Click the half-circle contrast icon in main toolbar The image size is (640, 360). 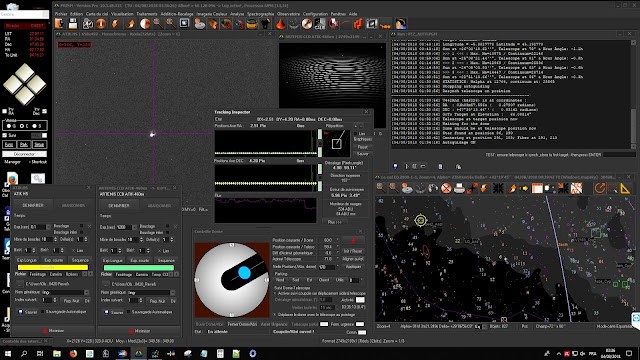(144, 24)
